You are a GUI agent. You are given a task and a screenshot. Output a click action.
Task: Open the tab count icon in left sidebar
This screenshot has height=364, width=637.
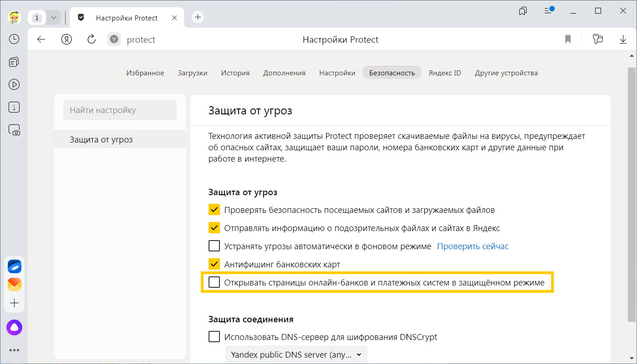click(14, 107)
